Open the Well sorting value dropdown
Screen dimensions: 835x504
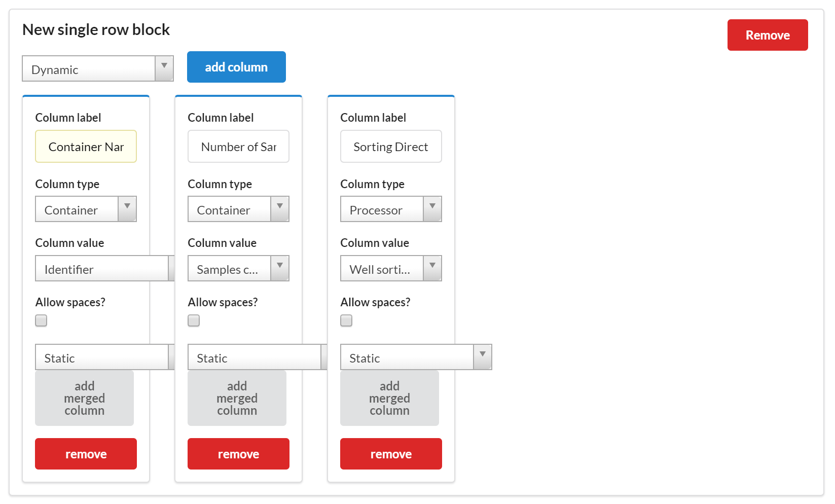pyautogui.click(x=391, y=269)
